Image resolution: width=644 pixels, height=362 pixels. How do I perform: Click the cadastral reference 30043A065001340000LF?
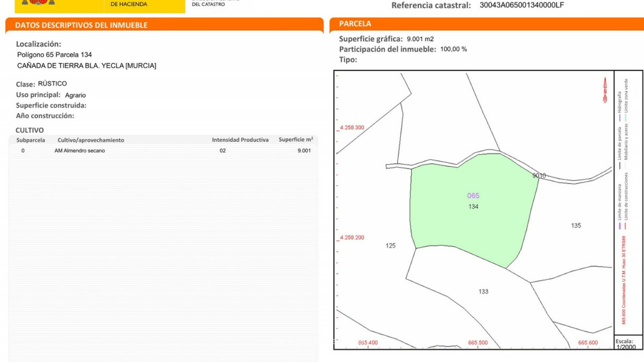pyautogui.click(x=522, y=5)
